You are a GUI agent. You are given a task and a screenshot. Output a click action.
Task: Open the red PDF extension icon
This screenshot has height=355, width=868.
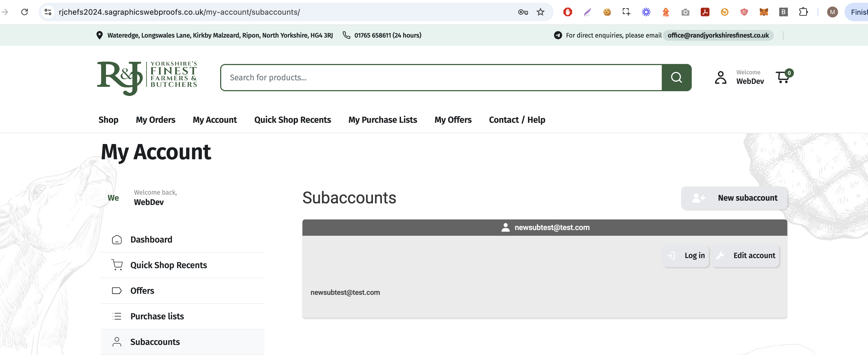point(705,12)
